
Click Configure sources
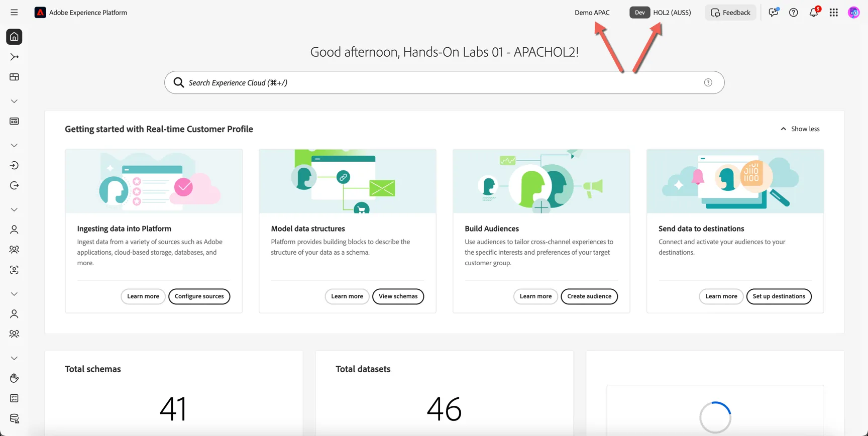tap(199, 296)
